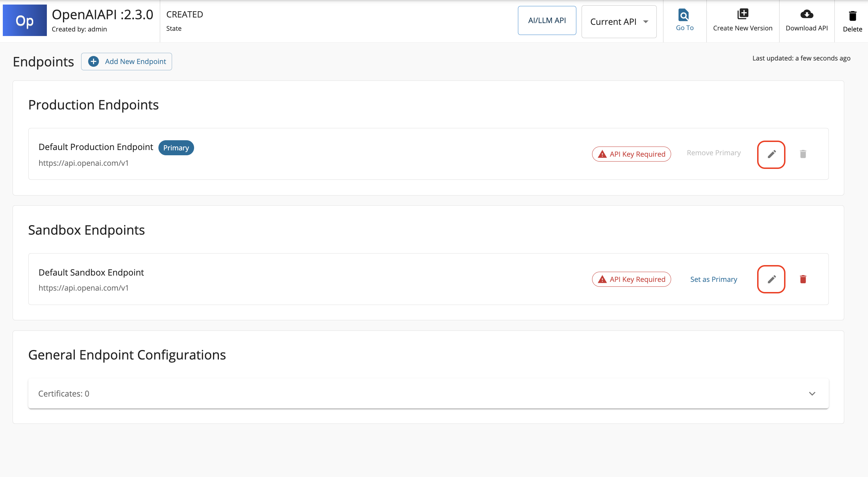Click the Production Endpoint API Key Required warning
This screenshot has width=868, height=477.
631,154
